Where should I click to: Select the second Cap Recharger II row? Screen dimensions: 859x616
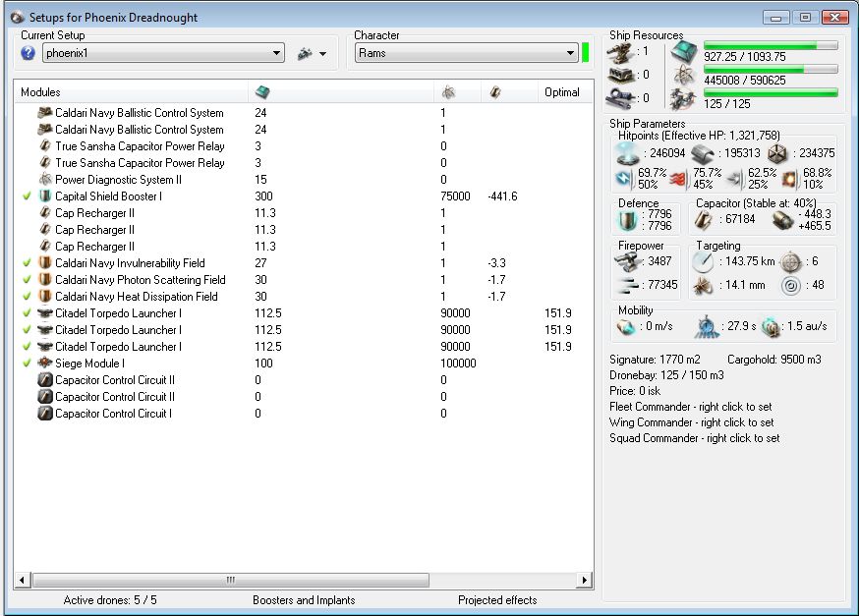point(304,230)
